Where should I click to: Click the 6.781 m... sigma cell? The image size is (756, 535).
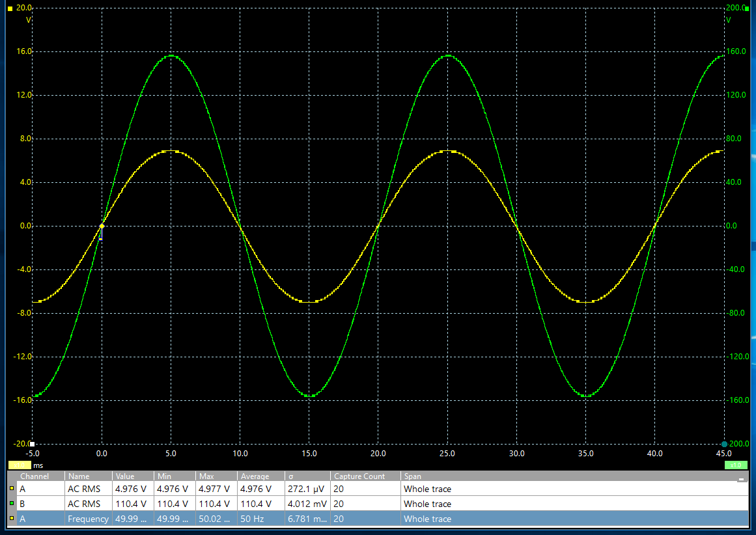307,519
